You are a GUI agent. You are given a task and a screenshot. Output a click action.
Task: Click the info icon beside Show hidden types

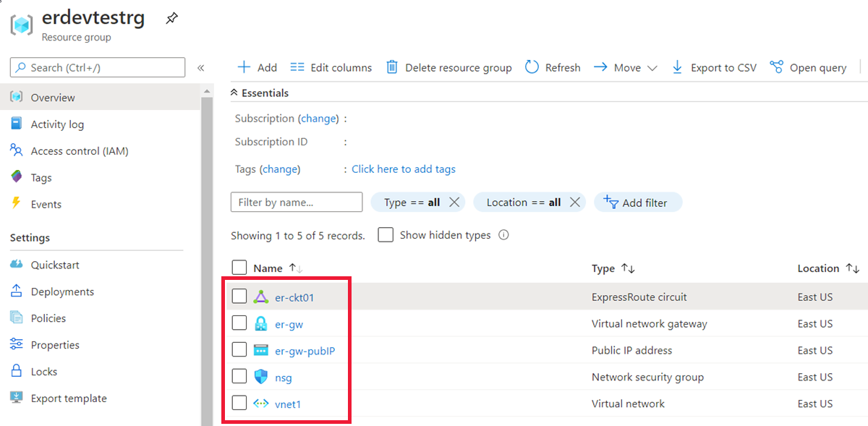504,235
